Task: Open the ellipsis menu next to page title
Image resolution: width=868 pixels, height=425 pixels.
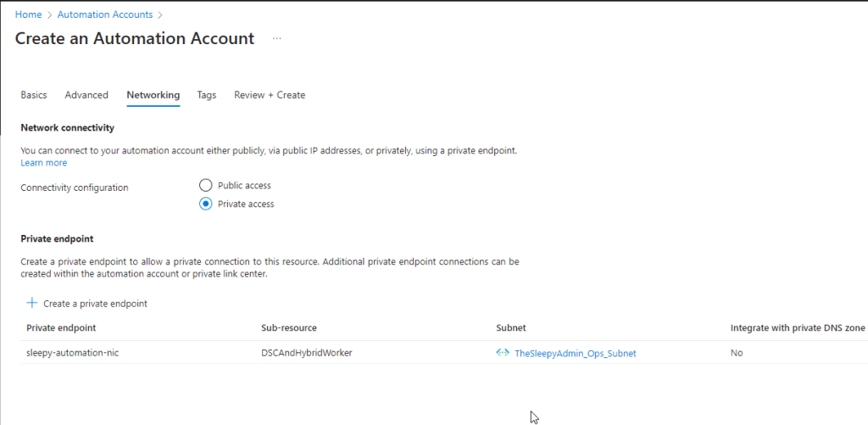Action: [276, 39]
